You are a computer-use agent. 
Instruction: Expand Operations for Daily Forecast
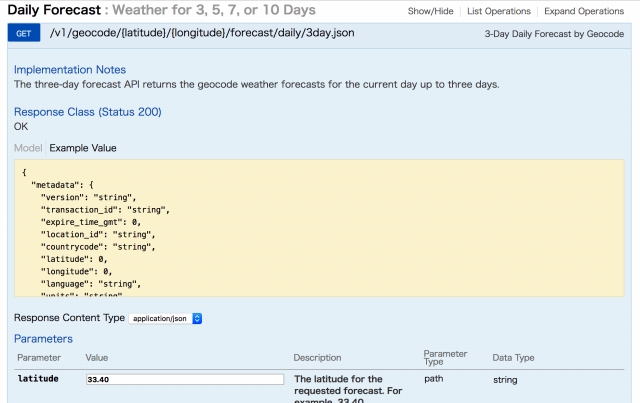tap(585, 11)
